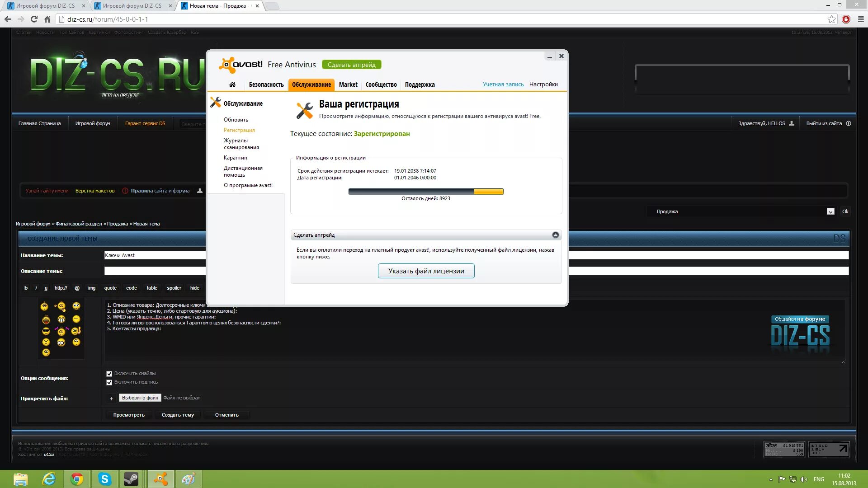Insert spoiler tag in the editor
This screenshot has width=868, height=488.
[x=174, y=288]
